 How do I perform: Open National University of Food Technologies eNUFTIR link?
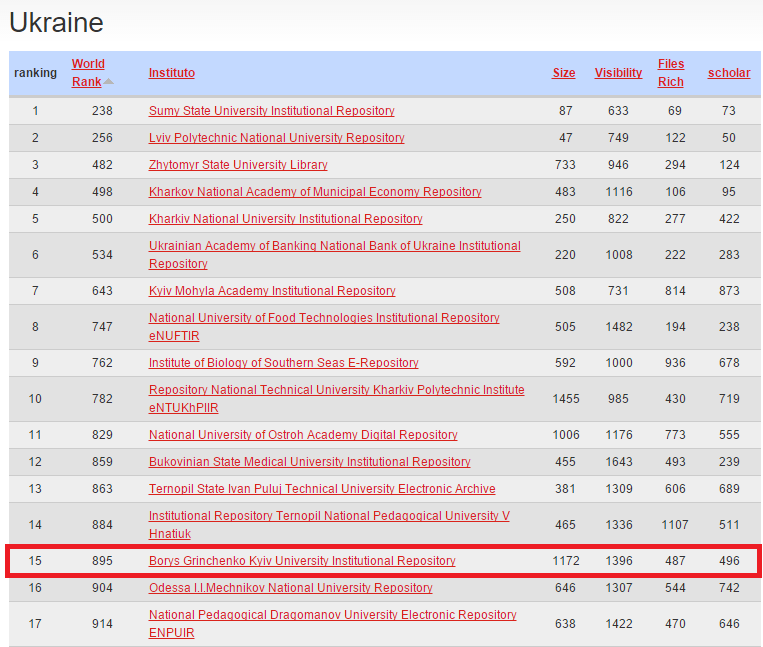coord(324,327)
